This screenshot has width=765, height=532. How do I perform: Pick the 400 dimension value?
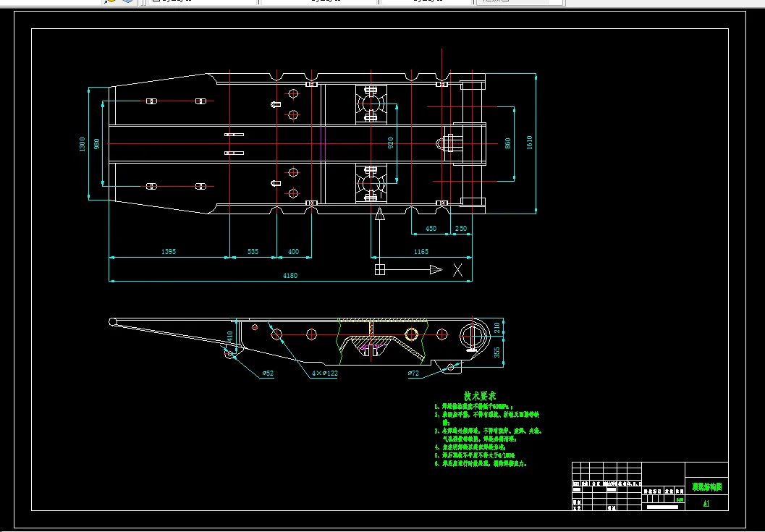(x=293, y=252)
